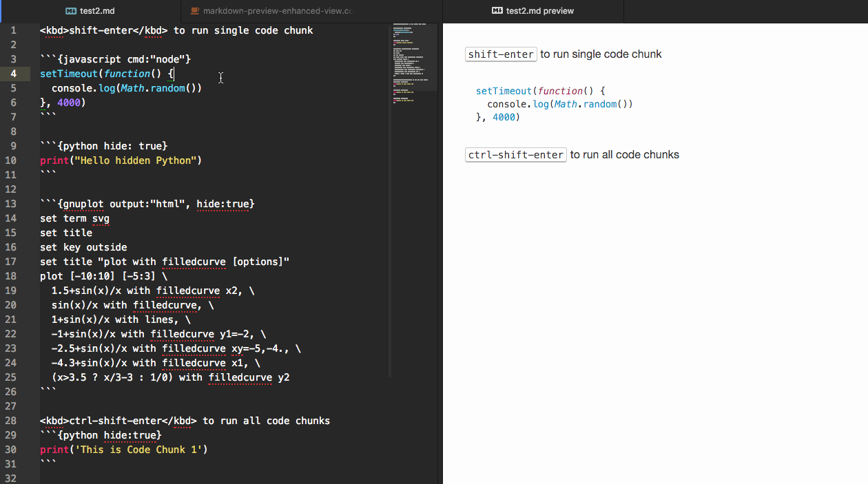Click line number 28 in the gutter
This screenshot has width=868, height=484.
tap(11, 421)
